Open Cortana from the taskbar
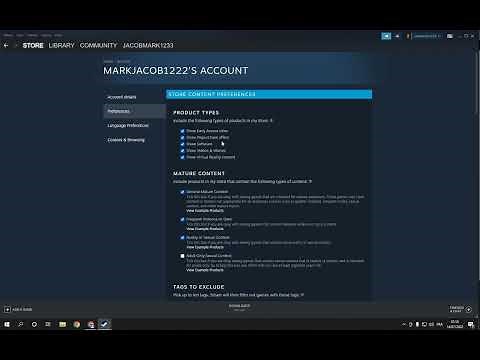The width and height of the screenshot is (480, 360). 34,324
